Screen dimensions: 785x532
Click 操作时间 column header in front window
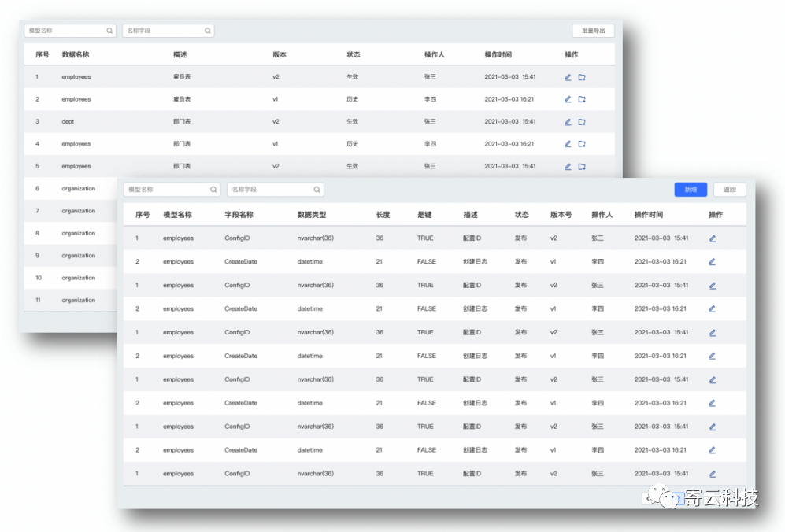click(648, 215)
